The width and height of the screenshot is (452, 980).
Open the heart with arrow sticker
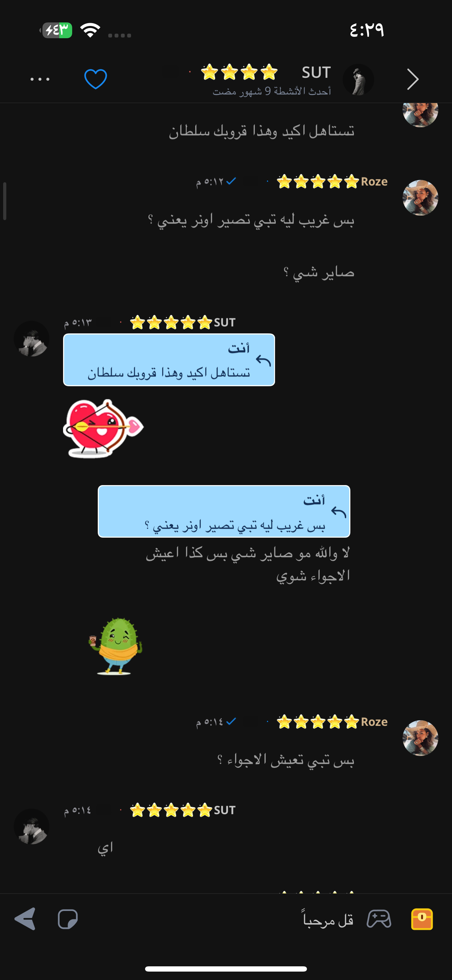[103, 428]
